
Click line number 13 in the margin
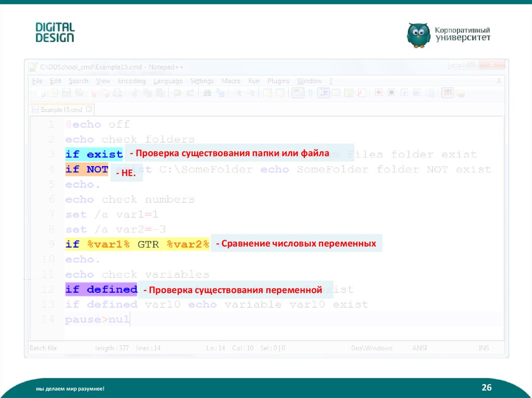pyautogui.click(x=48, y=305)
